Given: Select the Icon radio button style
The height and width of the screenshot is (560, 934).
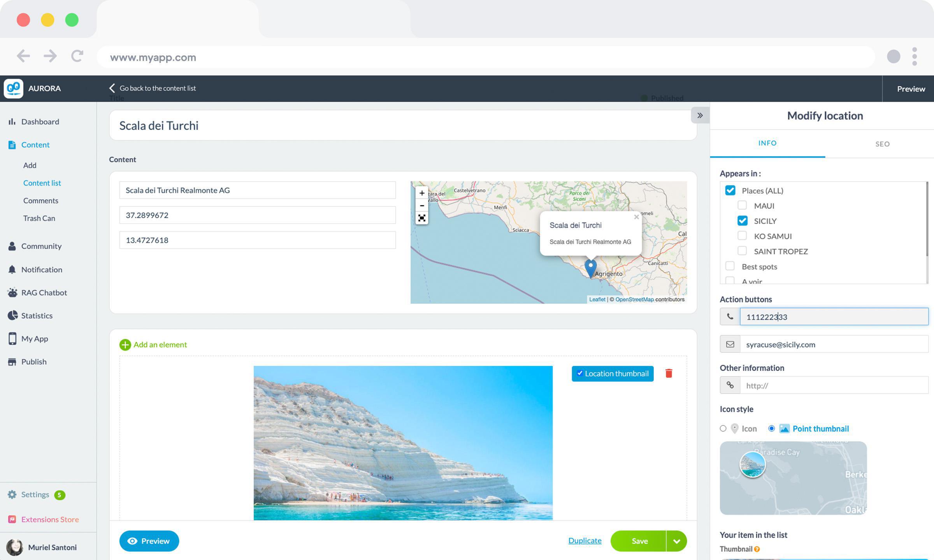Looking at the screenshot, I should (723, 428).
